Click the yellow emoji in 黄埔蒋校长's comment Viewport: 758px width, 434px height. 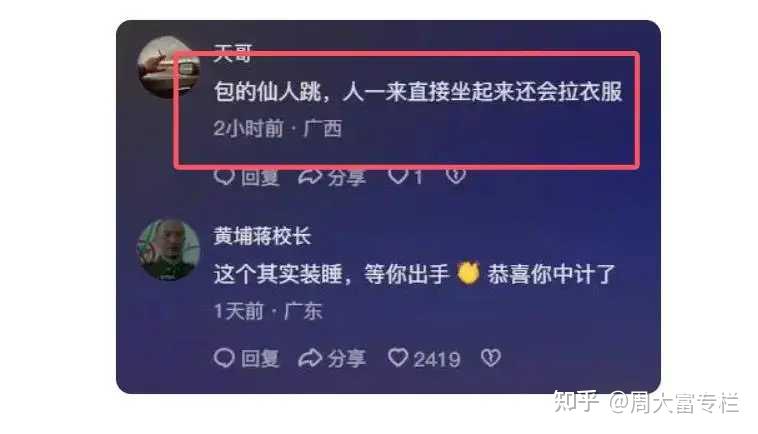click(x=468, y=273)
